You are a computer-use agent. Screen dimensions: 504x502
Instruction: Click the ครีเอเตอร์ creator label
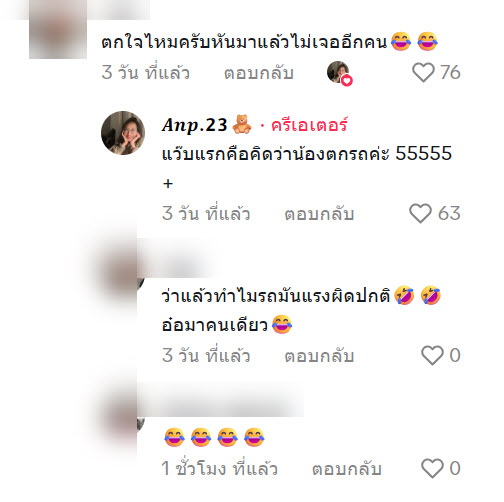(x=309, y=125)
